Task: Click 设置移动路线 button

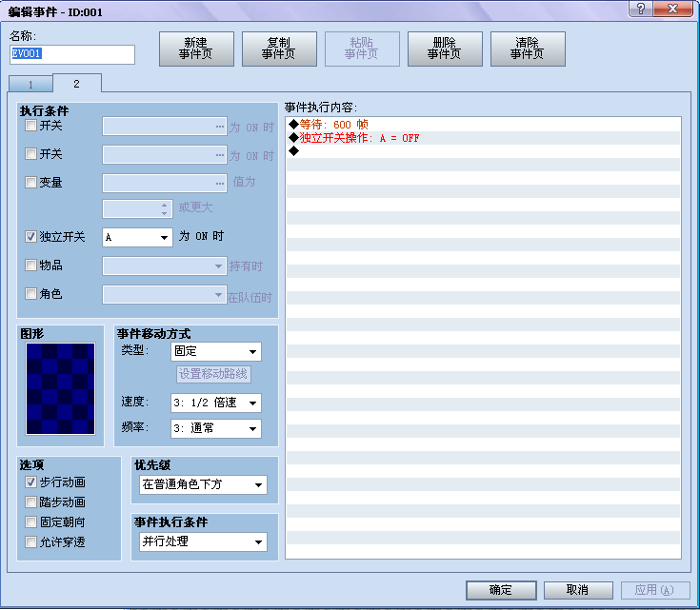Action: click(213, 374)
